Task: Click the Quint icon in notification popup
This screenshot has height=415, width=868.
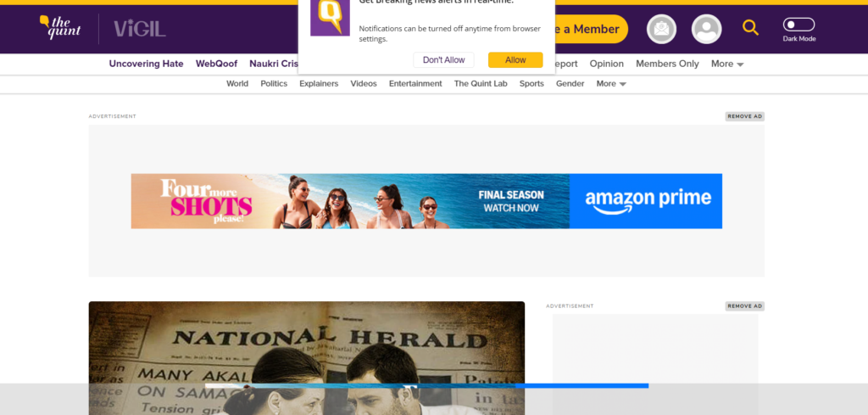Action: [330, 18]
